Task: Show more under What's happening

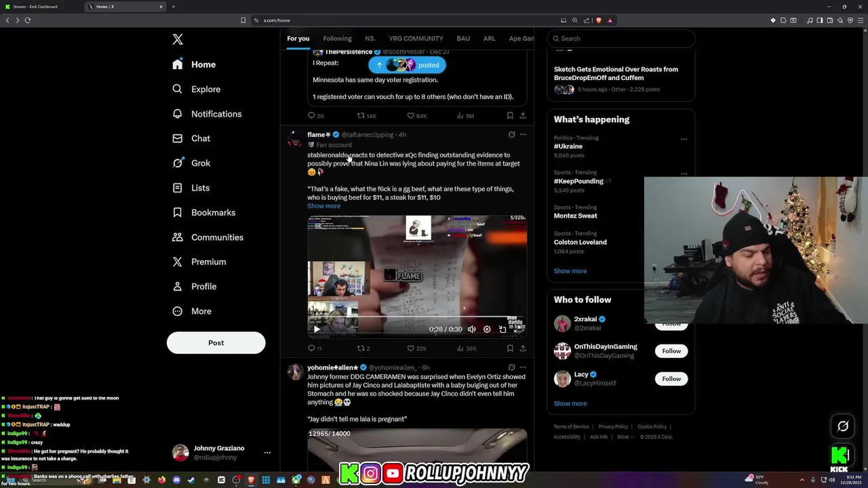Action: [x=570, y=271]
